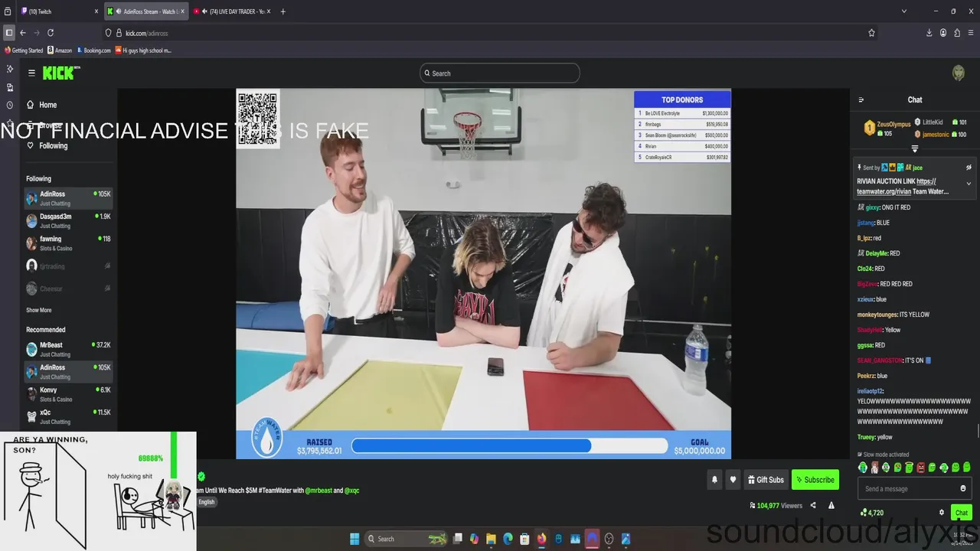Click the @xqc mention link

351,491
